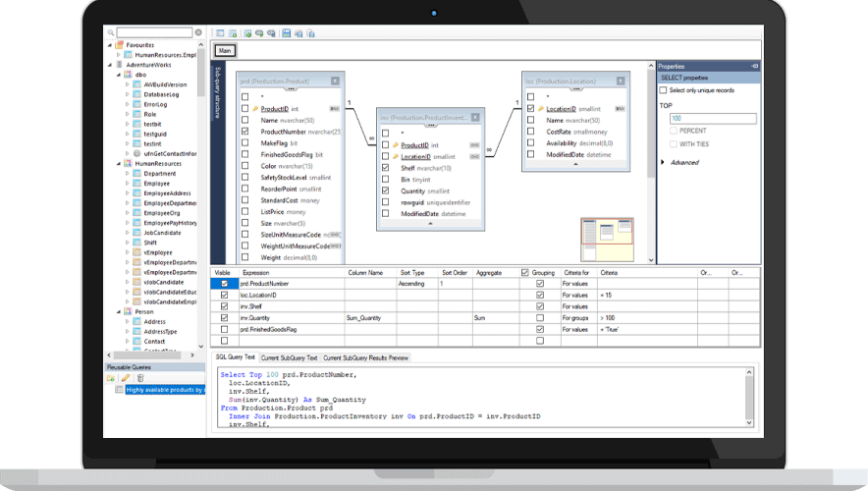
Task: Click the Sort Type column header
Action: click(412, 273)
